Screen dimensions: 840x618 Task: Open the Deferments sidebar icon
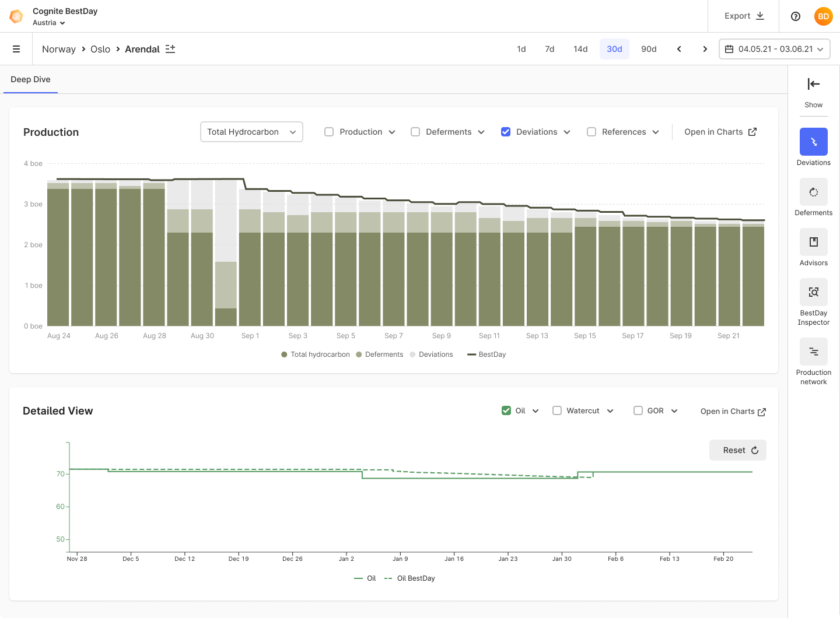tap(814, 192)
